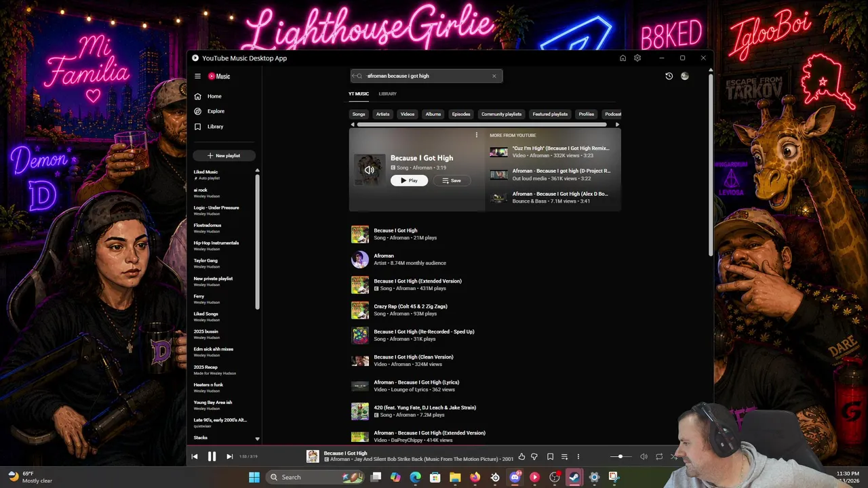Image resolution: width=868 pixels, height=488 pixels.
Task: Open player bar more options menu
Action: (578, 457)
